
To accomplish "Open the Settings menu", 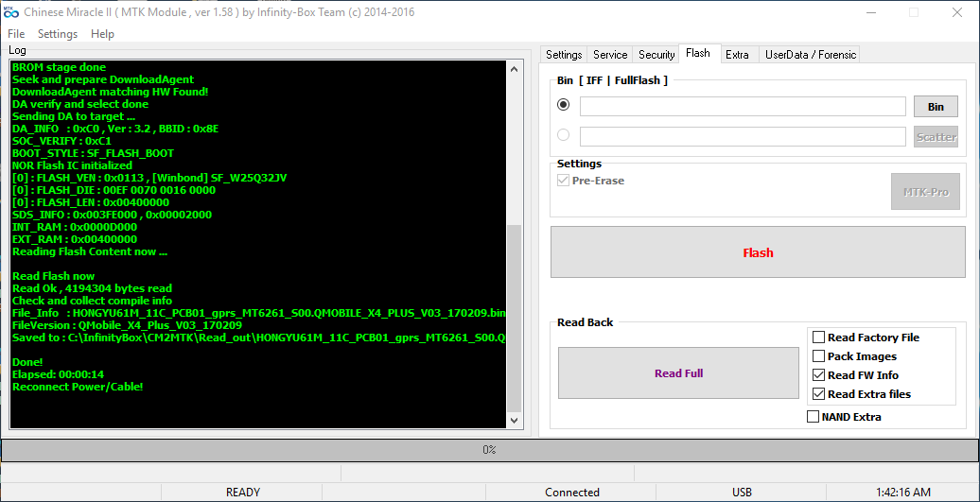I will pos(58,34).
